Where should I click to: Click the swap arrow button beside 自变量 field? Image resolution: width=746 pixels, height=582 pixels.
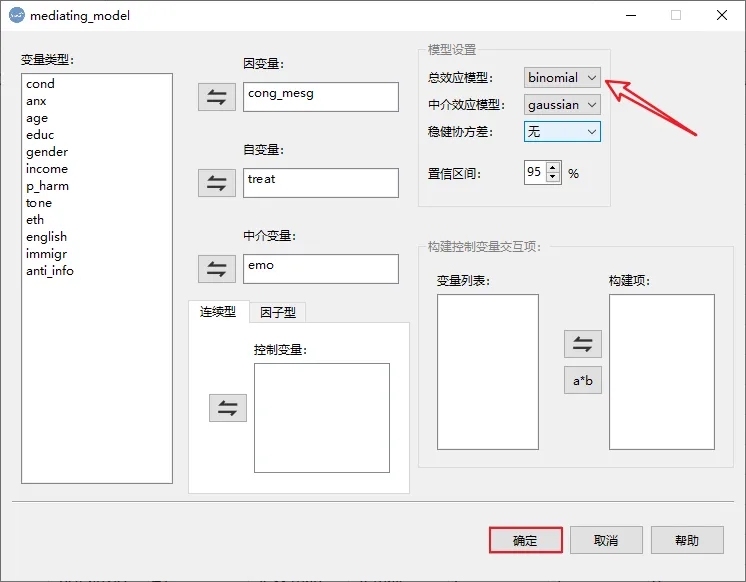[x=217, y=183]
